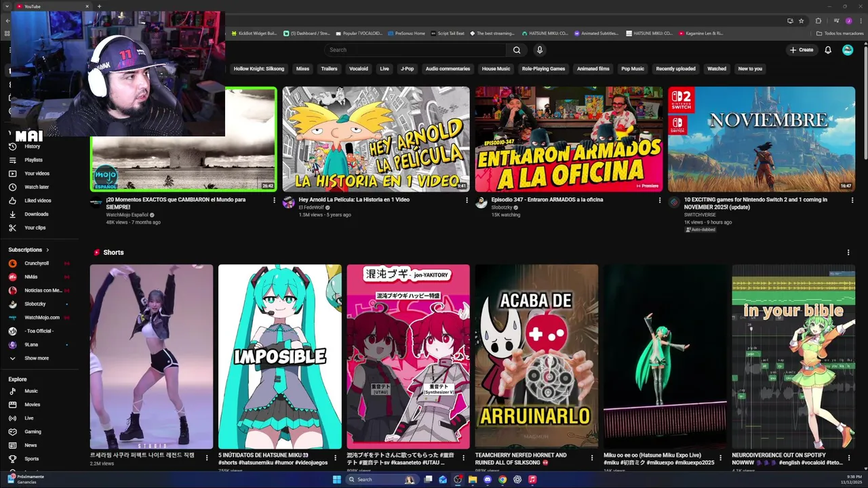Viewport: 868px width, 488px height.
Task: Select the Vocaloid filter chip
Action: [359, 68]
